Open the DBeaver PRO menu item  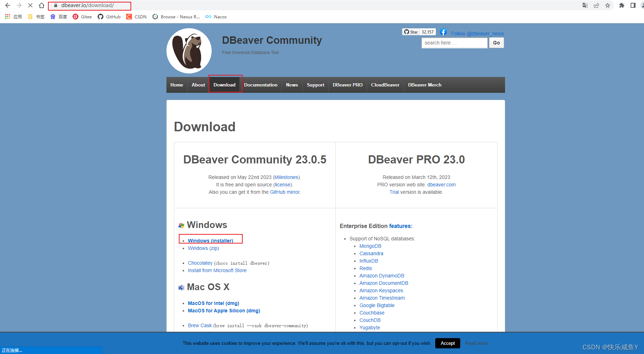[348, 85]
